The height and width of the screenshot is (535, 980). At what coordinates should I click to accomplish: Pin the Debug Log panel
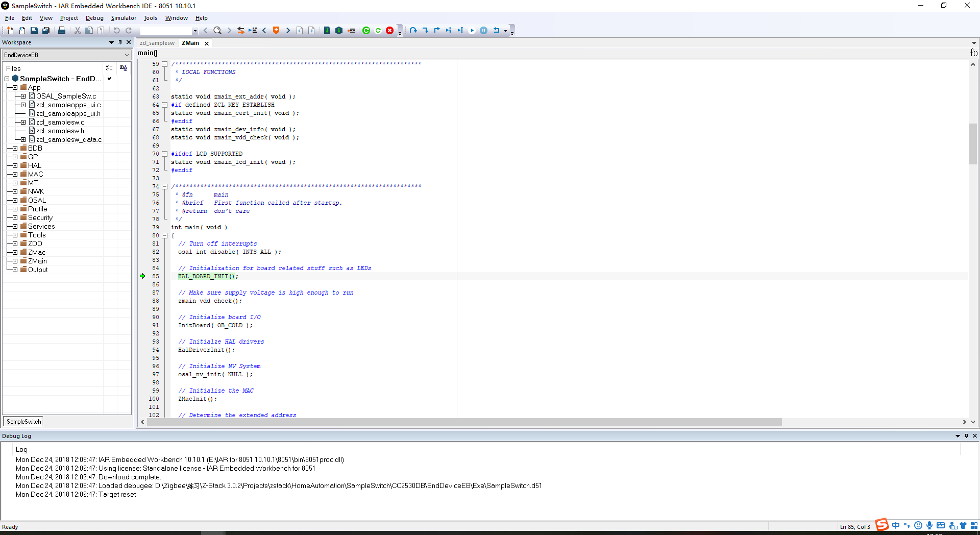click(966, 436)
